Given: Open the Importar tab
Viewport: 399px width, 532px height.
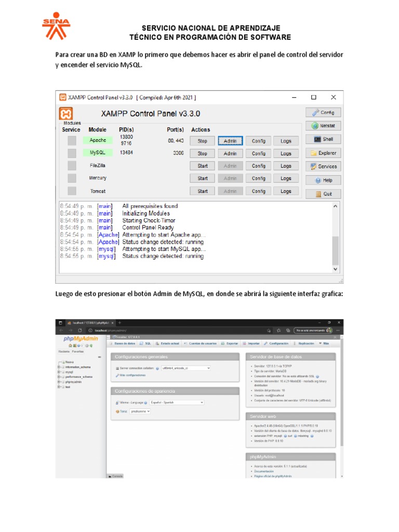Looking at the screenshot, I should tap(251, 343).
